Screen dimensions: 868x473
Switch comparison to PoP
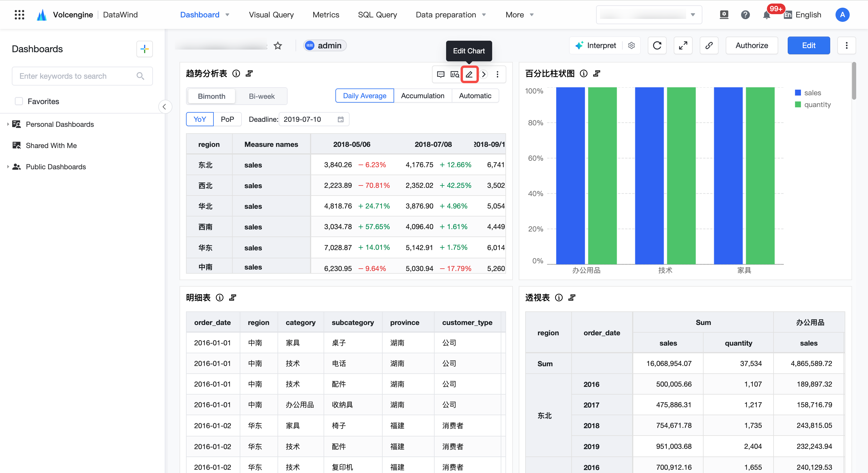[227, 119]
